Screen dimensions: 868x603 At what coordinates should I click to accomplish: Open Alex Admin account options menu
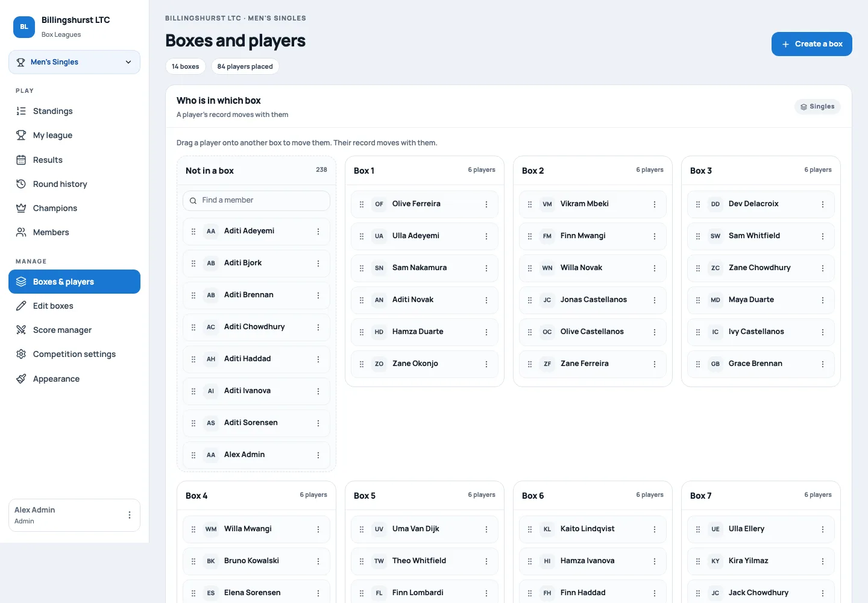pos(130,515)
